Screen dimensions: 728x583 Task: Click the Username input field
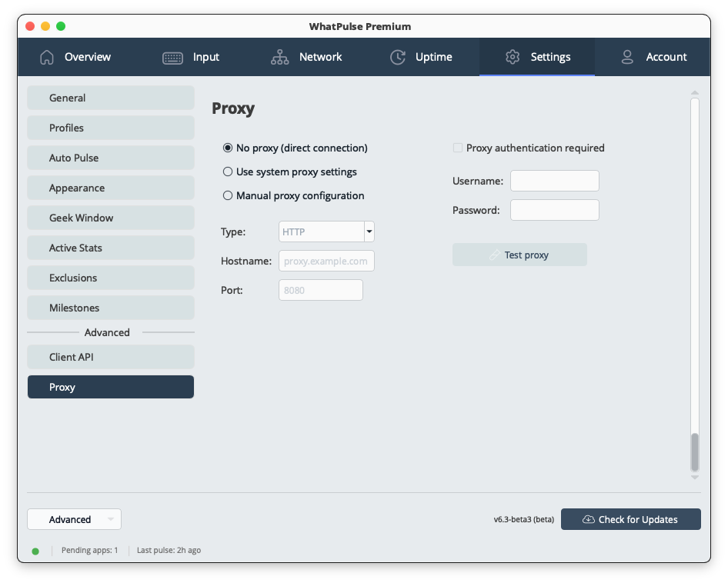[554, 181]
